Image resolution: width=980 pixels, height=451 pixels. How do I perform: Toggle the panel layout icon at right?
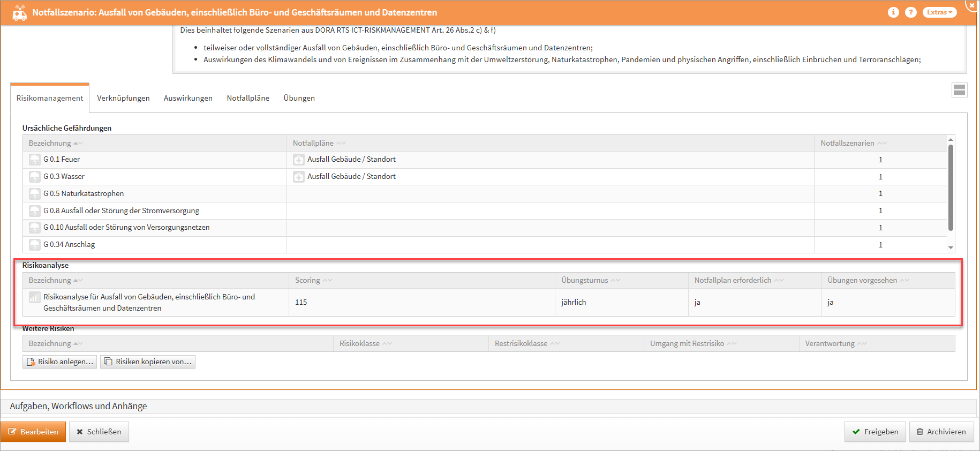[x=959, y=90]
